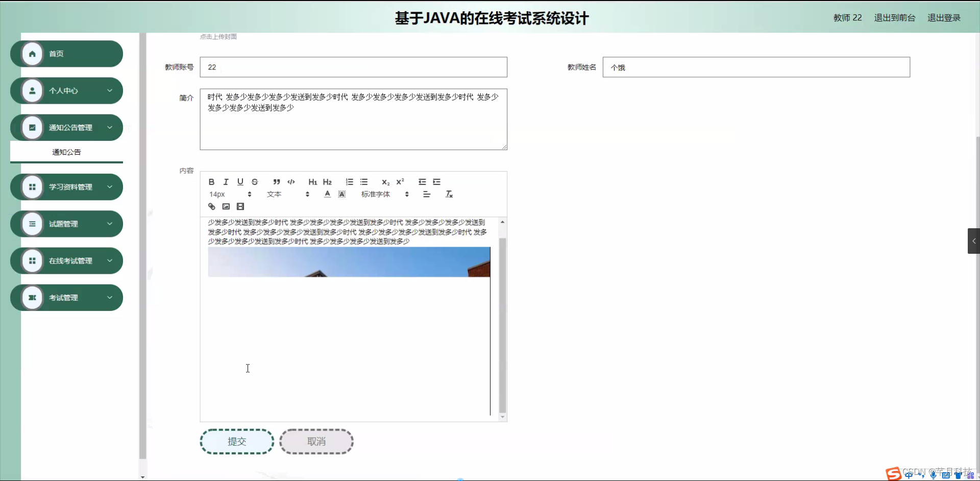The width and height of the screenshot is (980, 481).
Task: Insert a hyperlink using the link icon
Action: tap(211, 206)
